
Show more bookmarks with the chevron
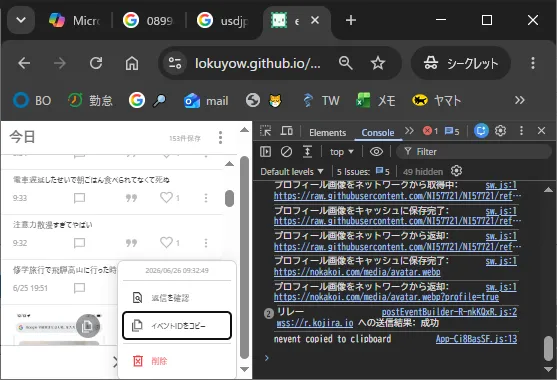(519, 101)
